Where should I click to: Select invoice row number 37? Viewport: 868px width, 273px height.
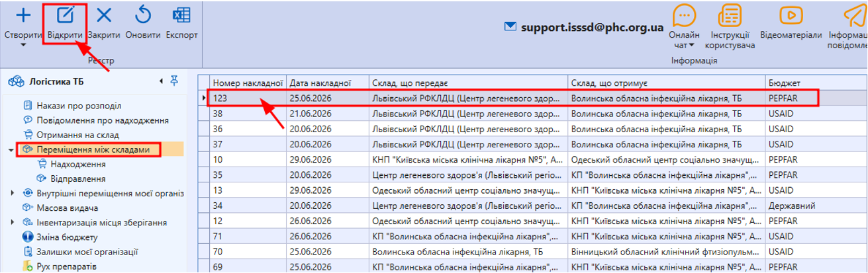534,143
